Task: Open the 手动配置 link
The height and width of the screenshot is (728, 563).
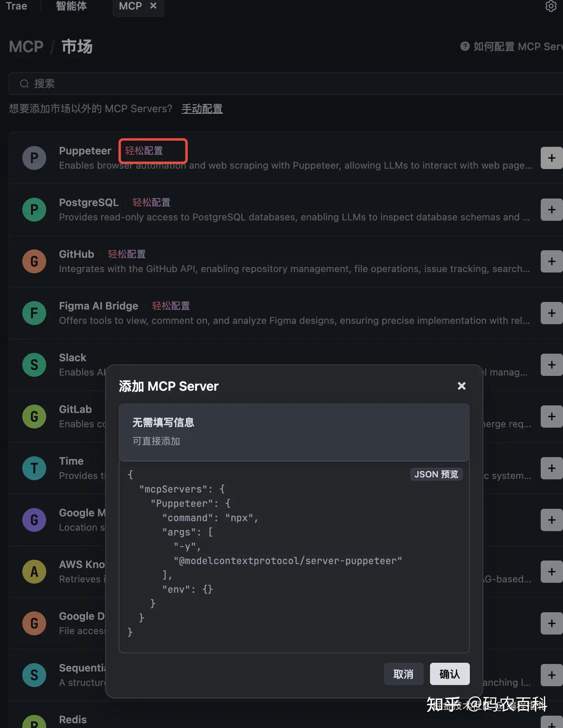Action: (202, 109)
